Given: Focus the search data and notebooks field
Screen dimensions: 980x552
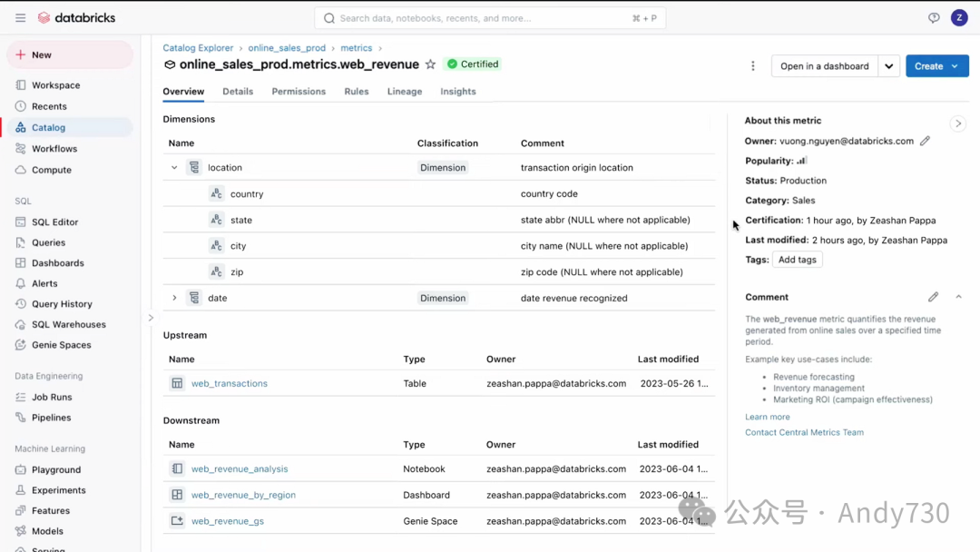Looking at the screenshot, I should point(490,18).
